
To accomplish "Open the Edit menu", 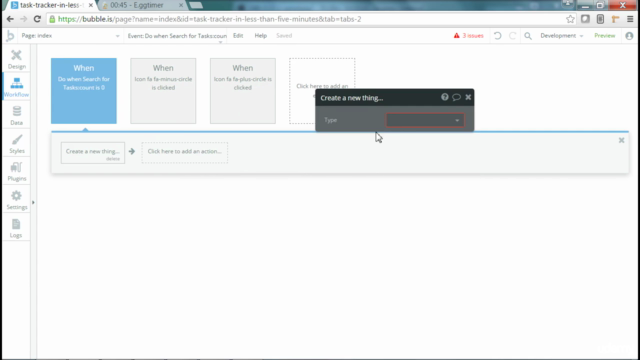I will coord(238,36).
